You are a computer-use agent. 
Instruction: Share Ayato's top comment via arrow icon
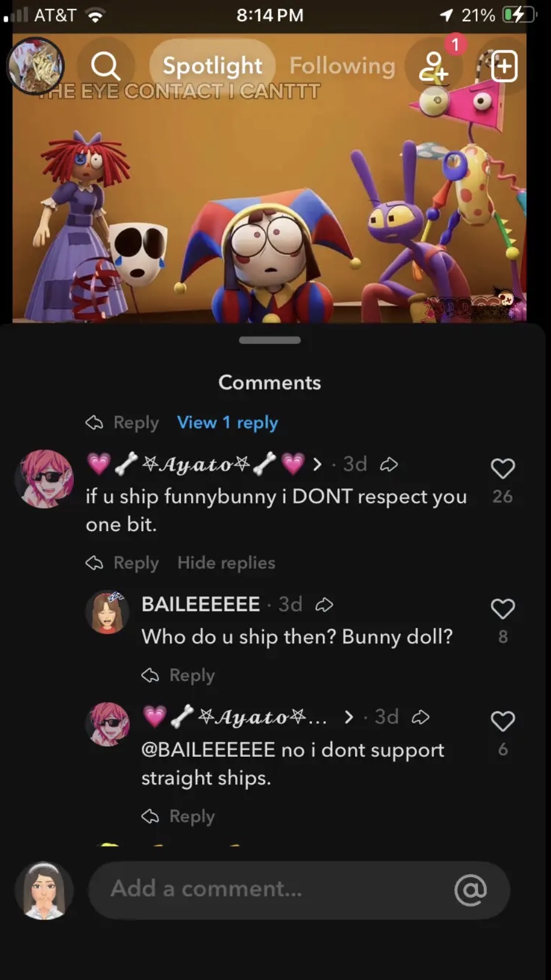point(389,465)
